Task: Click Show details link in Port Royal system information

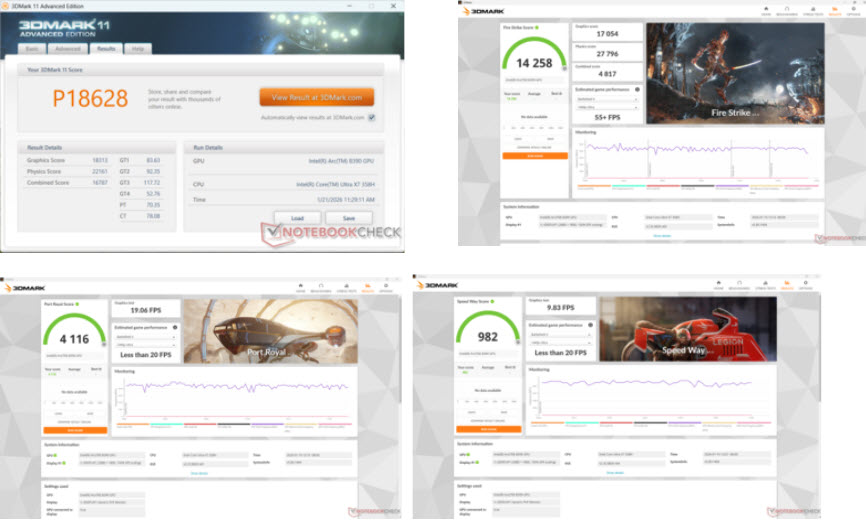Action: tap(199, 473)
